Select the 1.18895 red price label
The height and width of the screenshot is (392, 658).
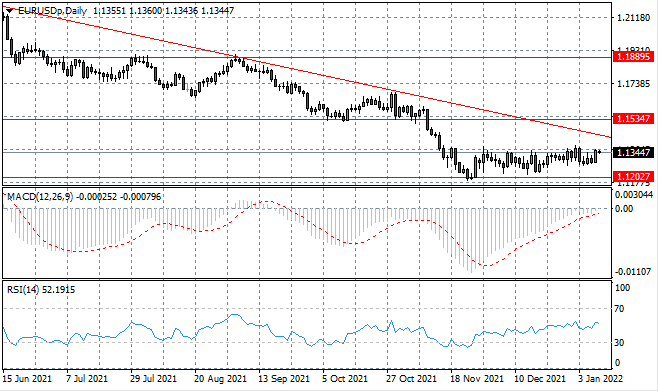point(634,57)
